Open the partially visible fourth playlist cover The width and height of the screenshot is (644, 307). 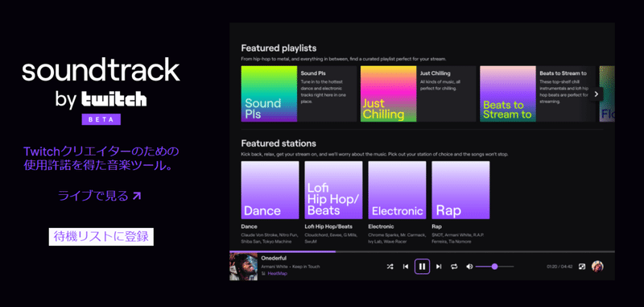coord(607,93)
